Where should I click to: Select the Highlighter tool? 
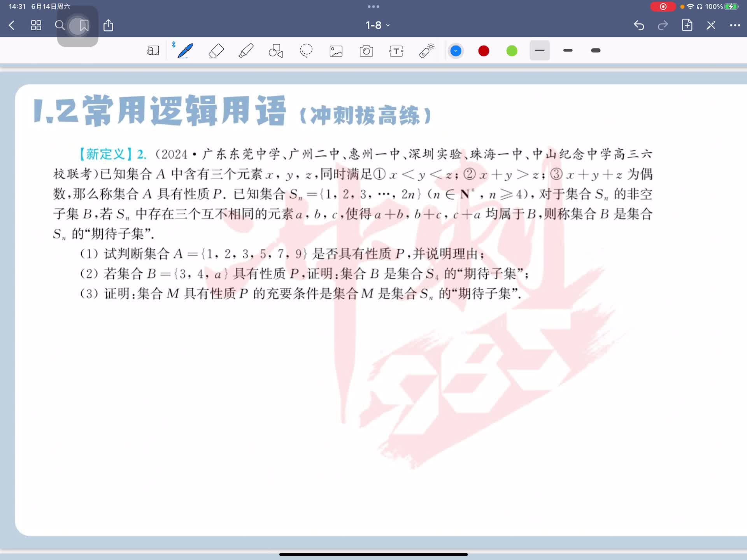[x=246, y=51]
